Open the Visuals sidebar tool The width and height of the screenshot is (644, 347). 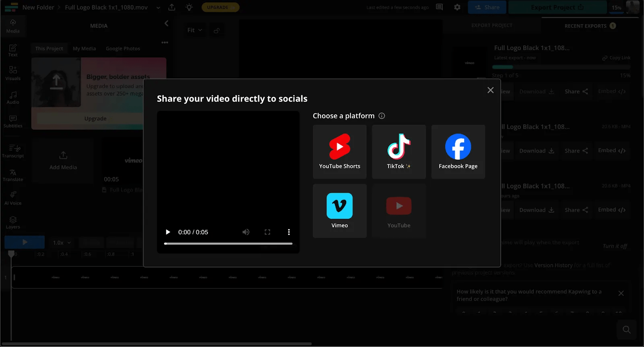pos(13,74)
